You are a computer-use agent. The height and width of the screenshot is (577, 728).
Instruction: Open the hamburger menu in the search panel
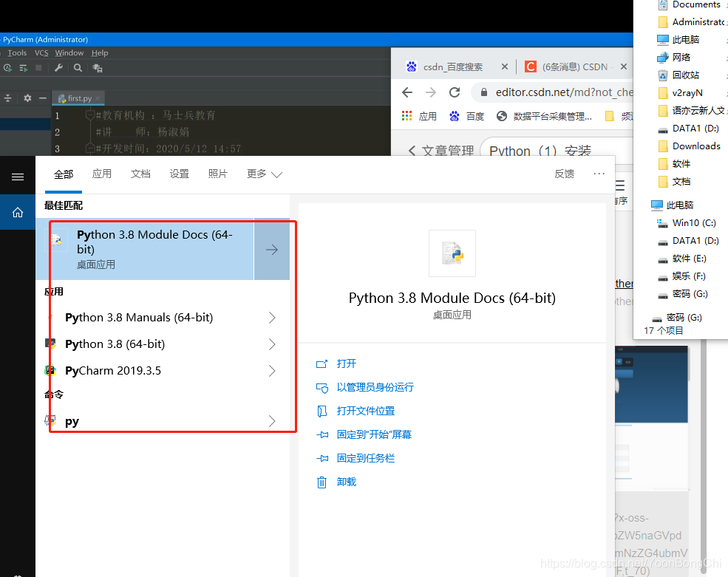tap(18, 177)
